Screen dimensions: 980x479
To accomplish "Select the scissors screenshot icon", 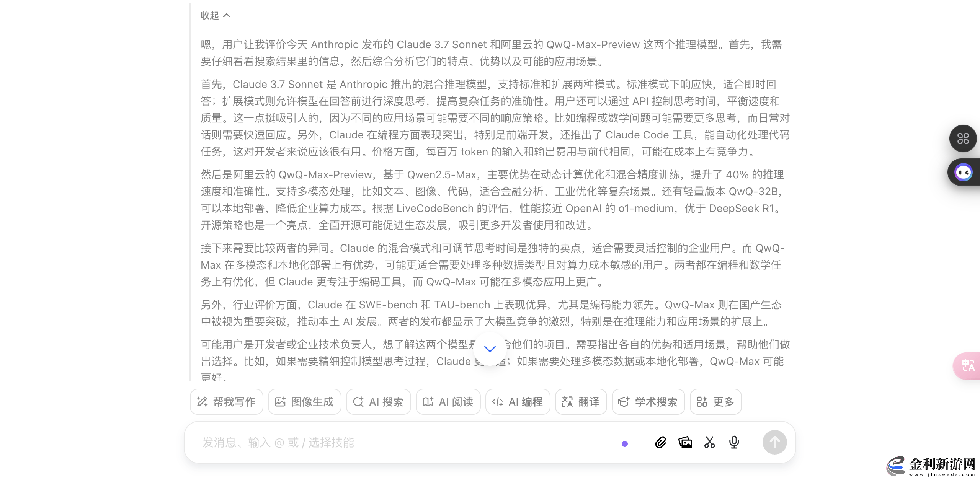I will coord(710,443).
